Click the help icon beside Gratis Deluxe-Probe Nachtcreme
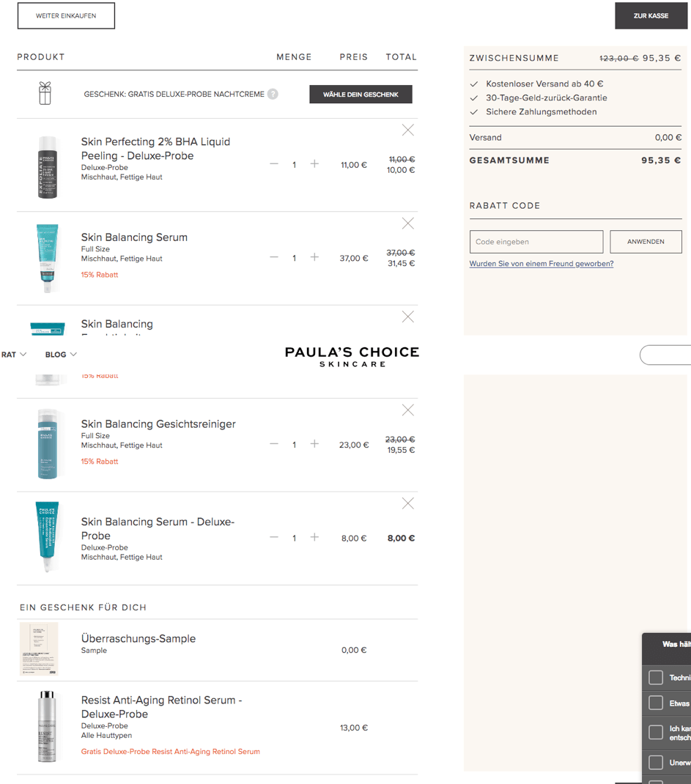Screen dimensions: 691x784 click(x=273, y=95)
